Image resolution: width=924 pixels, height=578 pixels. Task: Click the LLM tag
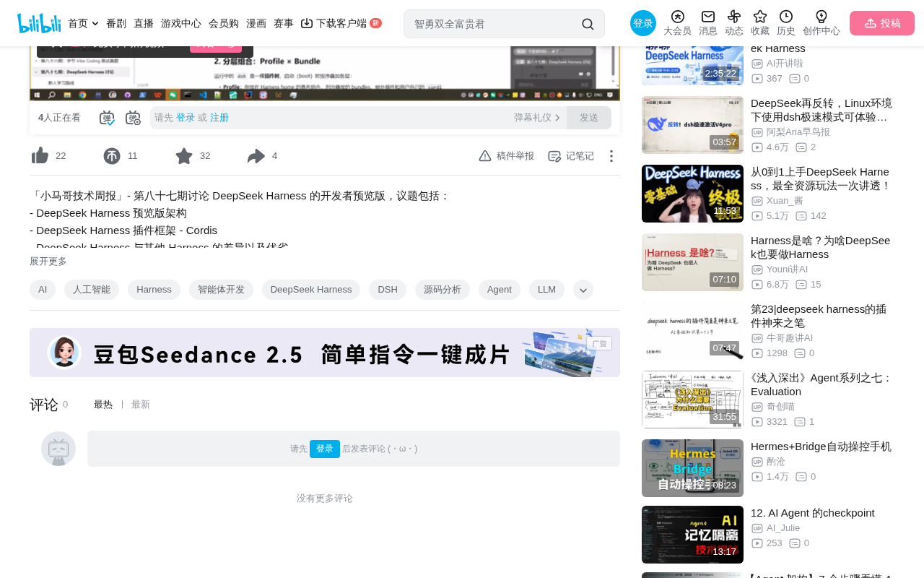[546, 290]
